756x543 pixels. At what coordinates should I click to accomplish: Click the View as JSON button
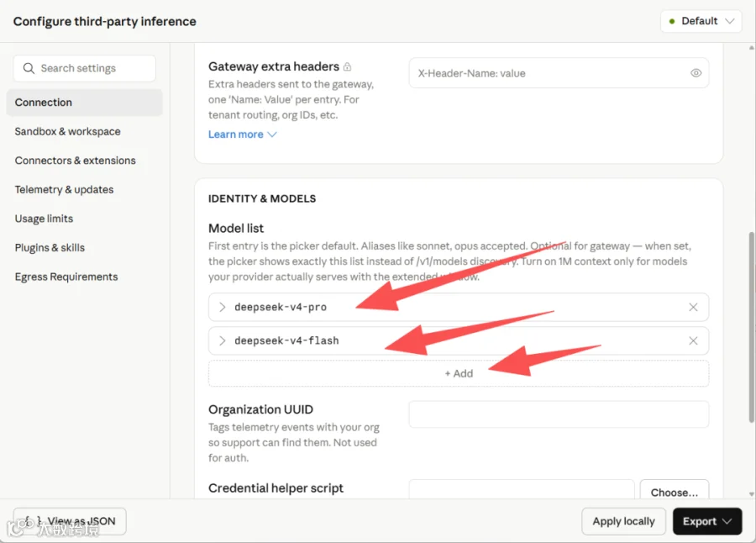coord(70,521)
